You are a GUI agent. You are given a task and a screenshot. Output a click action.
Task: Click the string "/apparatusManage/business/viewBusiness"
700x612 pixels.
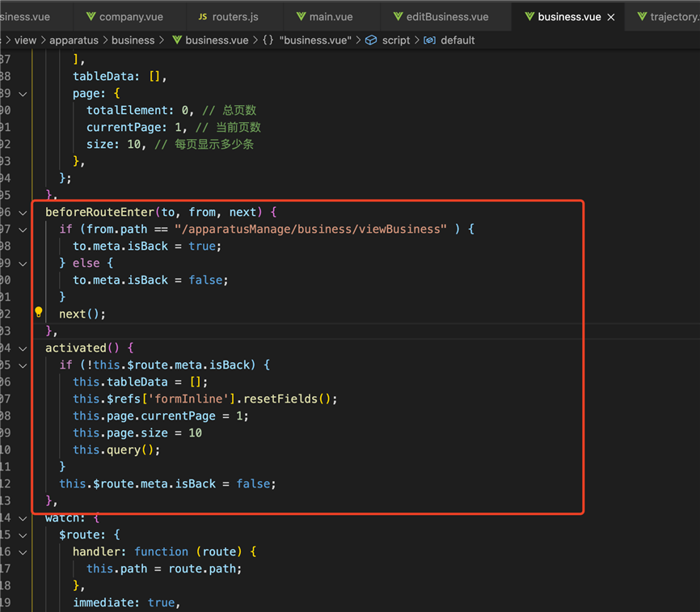pyautogui.click(x=310, y=229)
